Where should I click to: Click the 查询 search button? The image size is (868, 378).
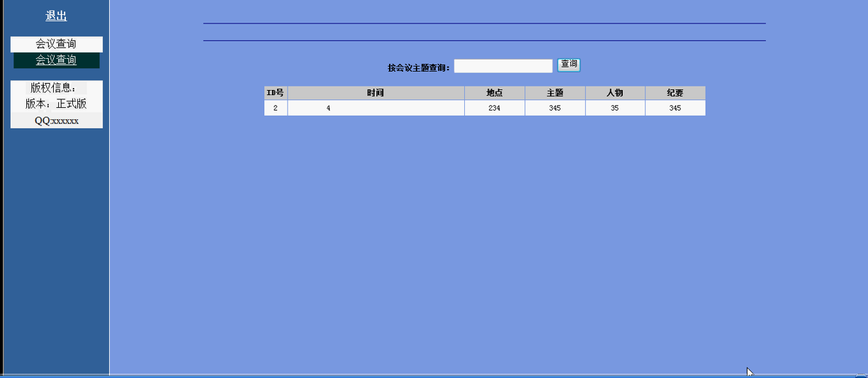pos(569,65)
